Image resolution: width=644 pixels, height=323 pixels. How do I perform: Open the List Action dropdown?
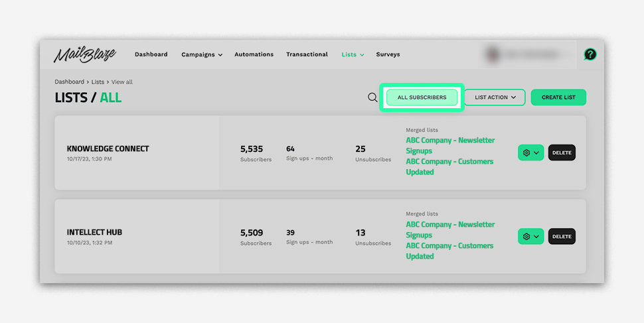(x=495, y=97)
